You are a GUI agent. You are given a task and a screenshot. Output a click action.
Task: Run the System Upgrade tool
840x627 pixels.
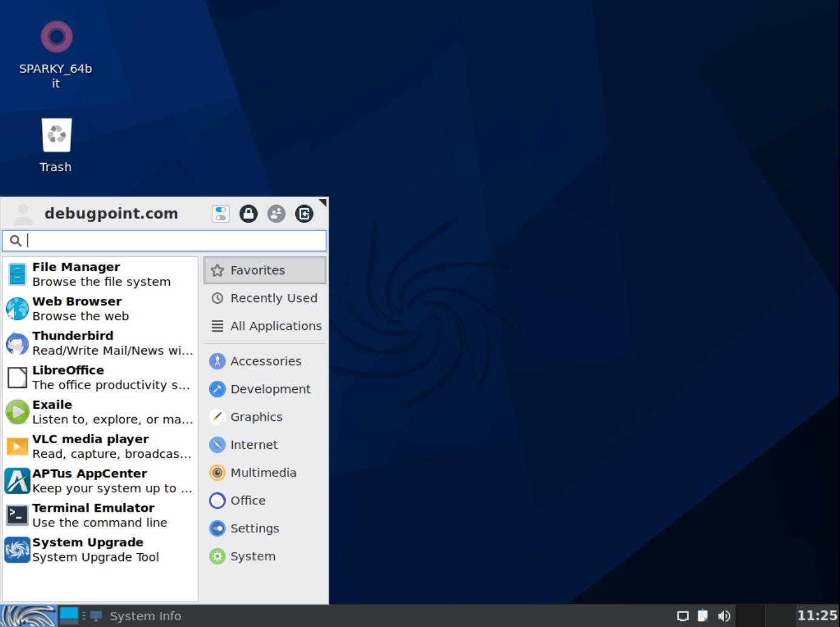coord(89,549)
